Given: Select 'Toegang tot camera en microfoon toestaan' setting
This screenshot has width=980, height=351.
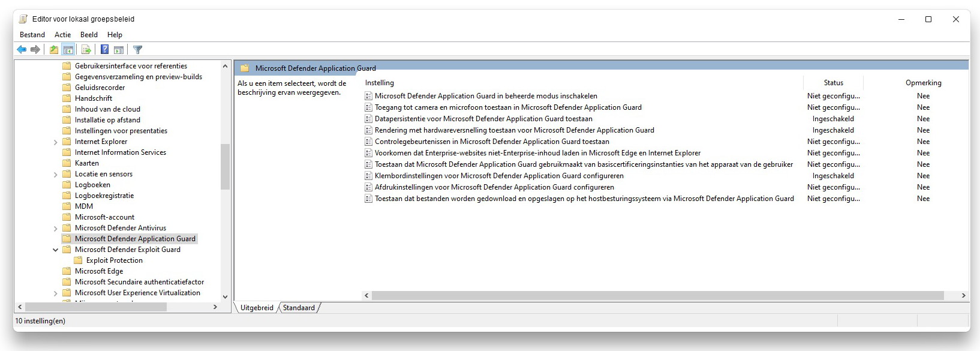Looking at the screenshot, I should pyautogui.click(x=508, y=107).
